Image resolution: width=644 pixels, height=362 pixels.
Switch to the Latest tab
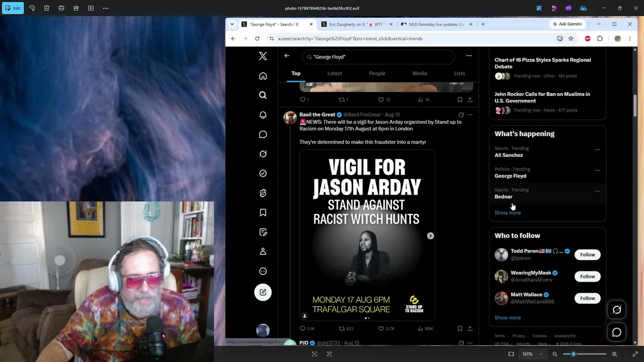point(335,73)
